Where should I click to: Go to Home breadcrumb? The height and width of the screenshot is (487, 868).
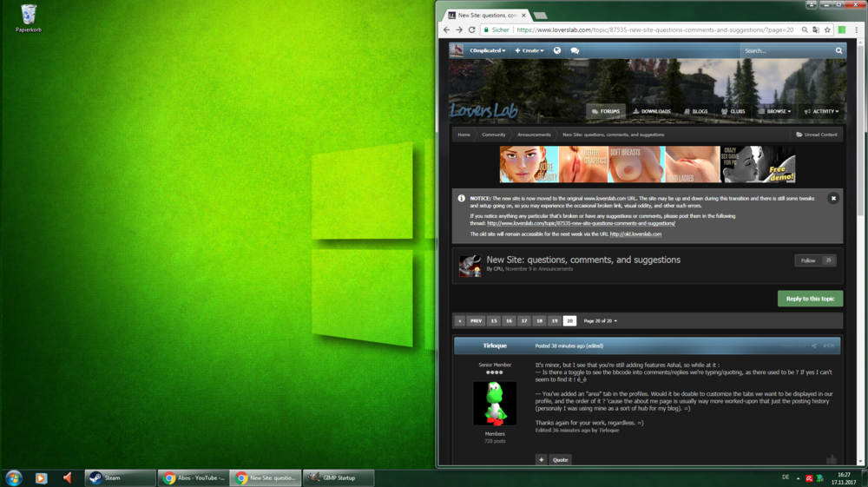click(464, 135)
